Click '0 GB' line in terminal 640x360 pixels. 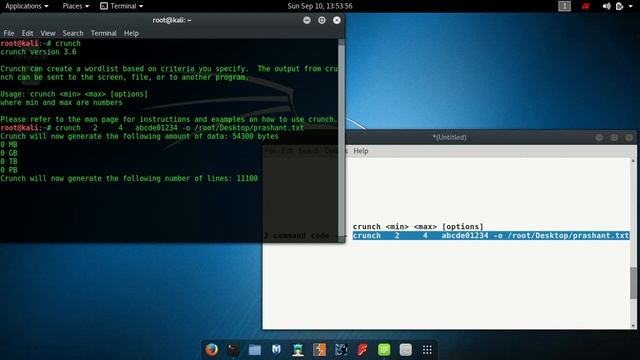coord(9,153)
